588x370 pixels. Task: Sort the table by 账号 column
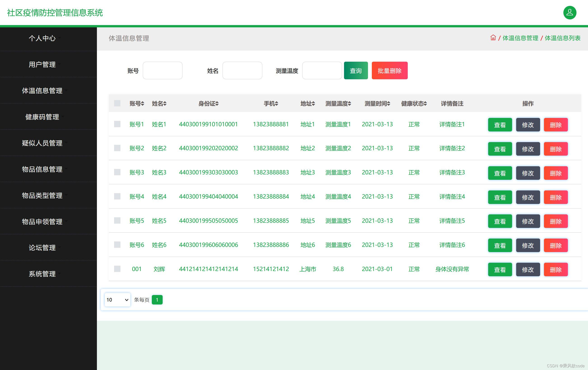[137, 103]
